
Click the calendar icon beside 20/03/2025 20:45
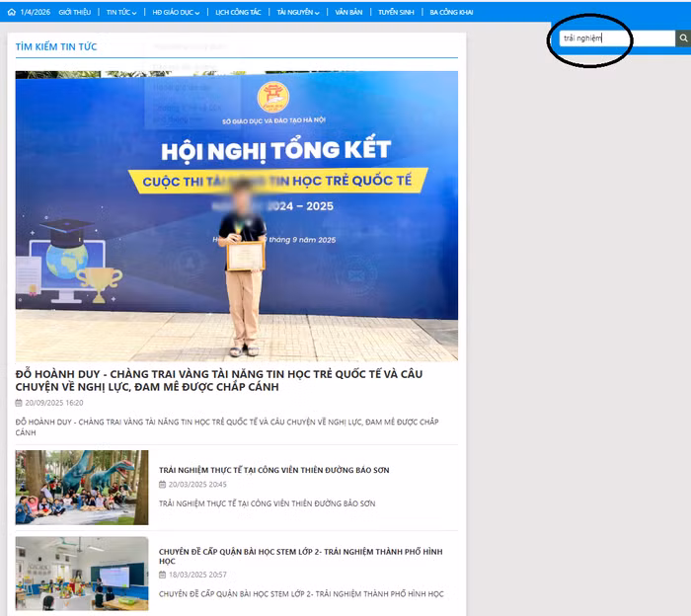tap(162, 485)
